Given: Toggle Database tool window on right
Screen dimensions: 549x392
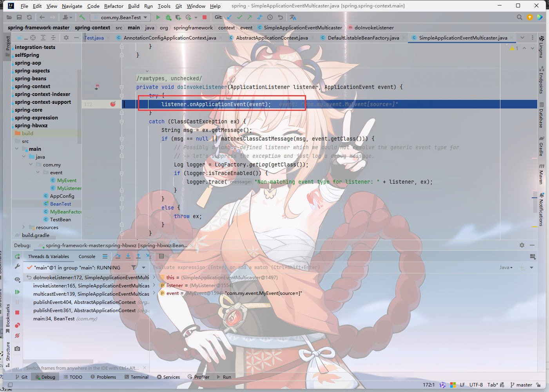Looking at the screenshot, I should [541, 115].
